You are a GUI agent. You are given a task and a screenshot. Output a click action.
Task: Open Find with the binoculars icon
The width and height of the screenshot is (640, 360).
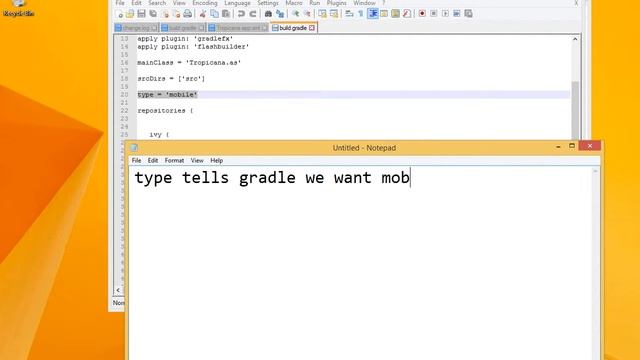[x=268, y=14]
